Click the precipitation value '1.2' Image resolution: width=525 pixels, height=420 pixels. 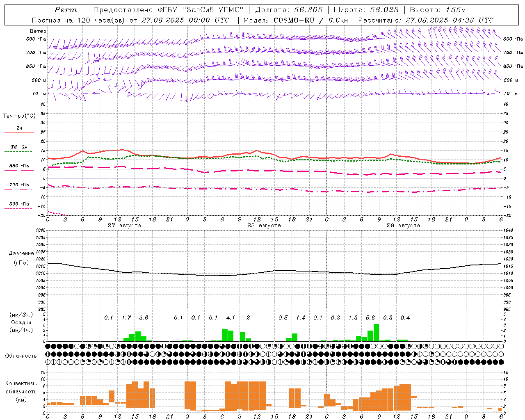pos(353,318)
